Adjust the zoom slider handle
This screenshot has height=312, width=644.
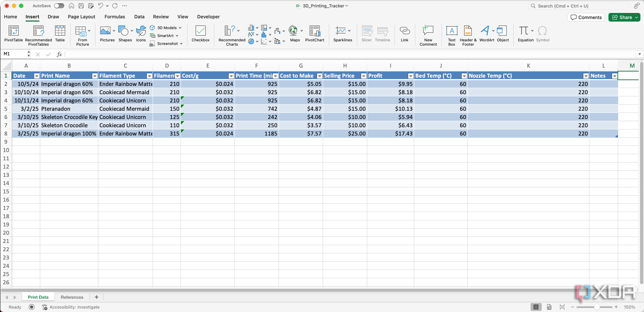click(x=597, y=307)
